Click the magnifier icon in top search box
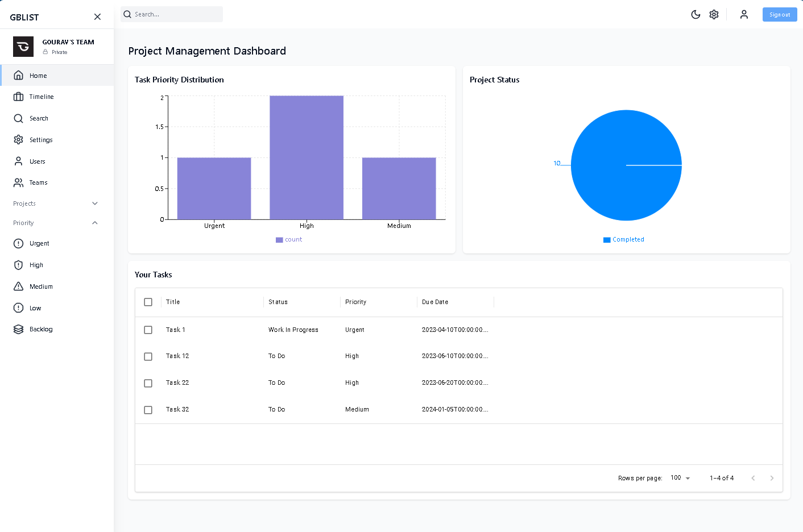The image size is (803, 532). 127,14
